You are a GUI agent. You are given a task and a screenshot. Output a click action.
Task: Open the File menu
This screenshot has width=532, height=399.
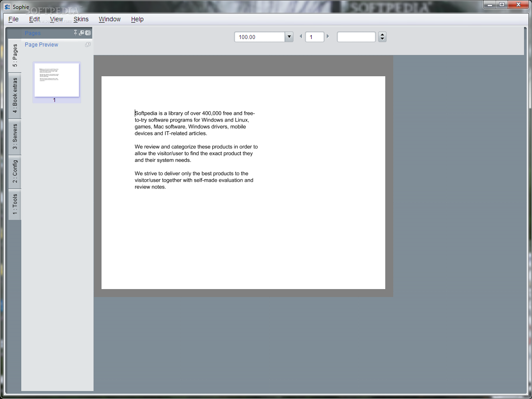pyautogui.click(x=13, y=19)
